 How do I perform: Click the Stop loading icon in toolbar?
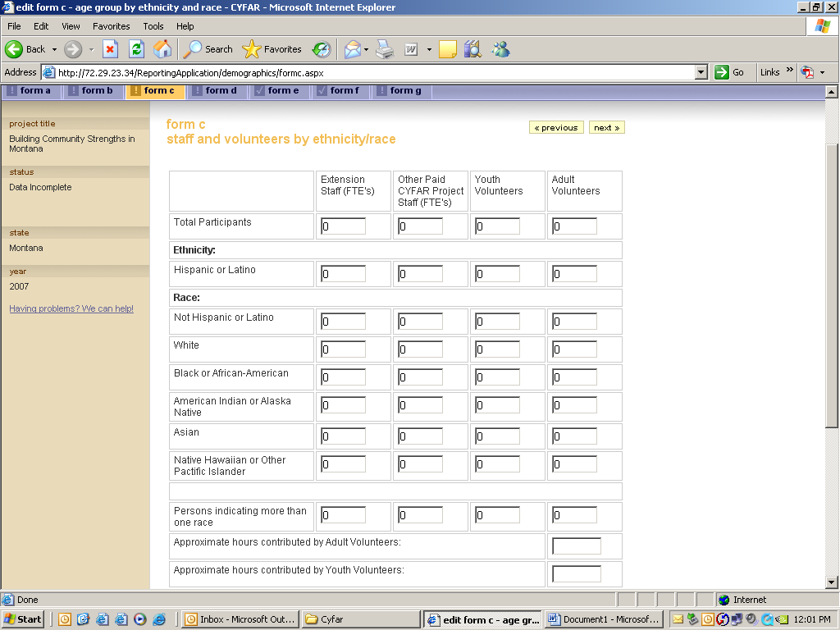coord(110,49)
